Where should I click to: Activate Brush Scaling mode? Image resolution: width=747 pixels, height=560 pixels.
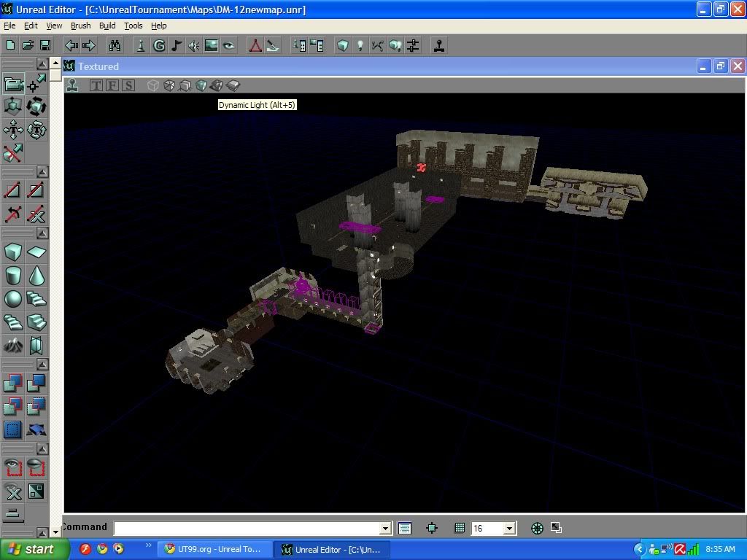pos(13,106)
